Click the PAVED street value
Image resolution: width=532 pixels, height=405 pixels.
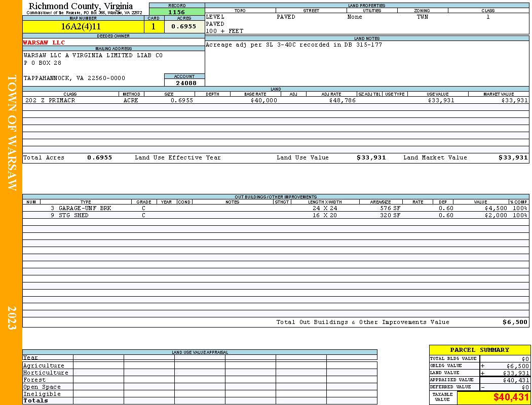coord(286,17)
